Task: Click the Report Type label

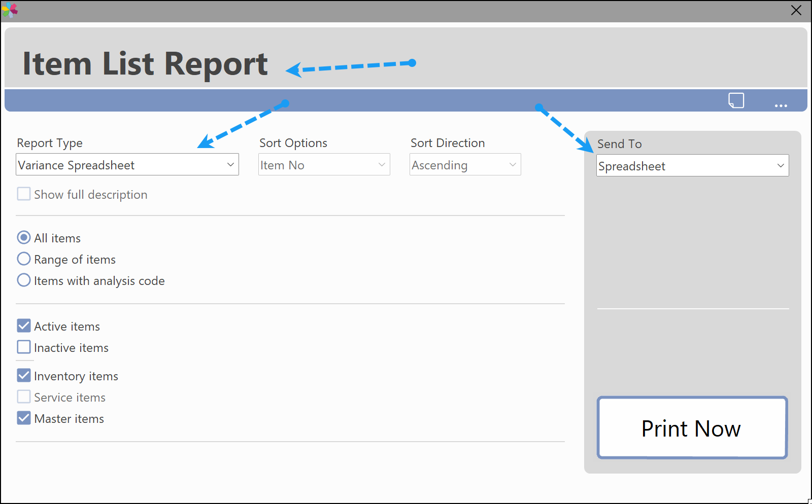Action: tap(50, 143)
